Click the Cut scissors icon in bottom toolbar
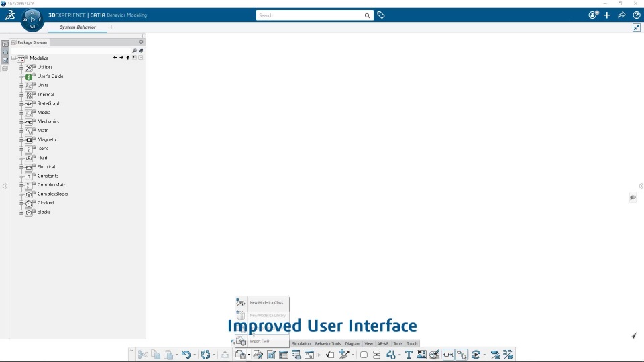This screenshot has width=644, height=362. pyautogui.click(x=142, y=355)
